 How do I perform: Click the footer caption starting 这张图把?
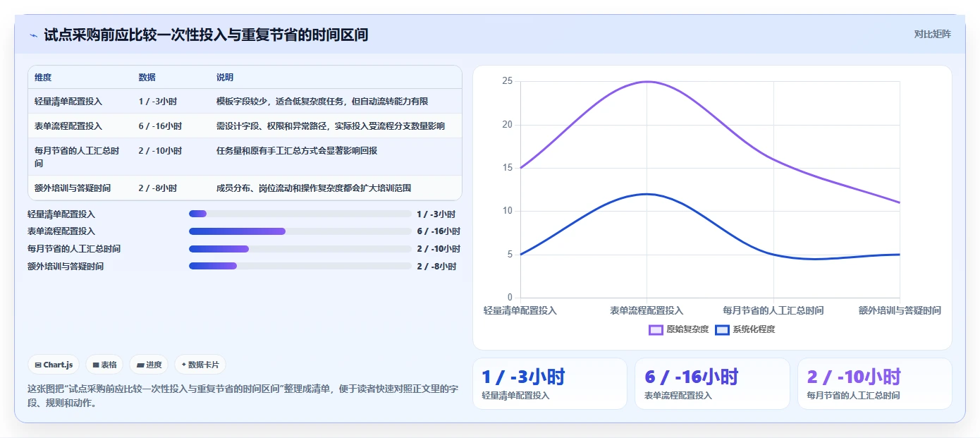click(243, 396)
